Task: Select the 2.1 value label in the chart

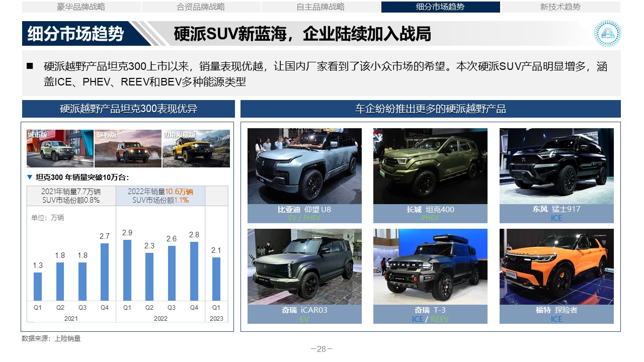Action: [216, 250]
